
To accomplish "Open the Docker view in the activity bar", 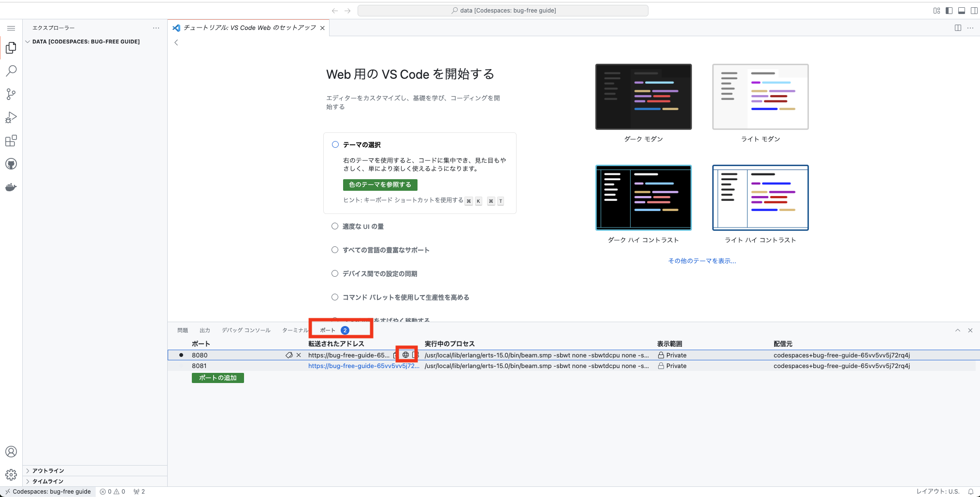I will [11, 187].
